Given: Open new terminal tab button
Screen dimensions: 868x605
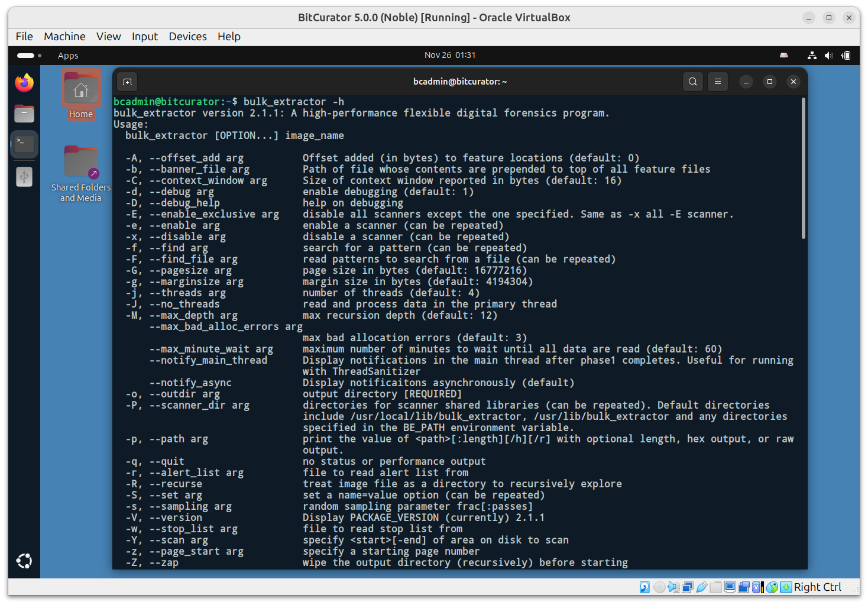Looking at the screenshot, I should click(x=127, y=82).
